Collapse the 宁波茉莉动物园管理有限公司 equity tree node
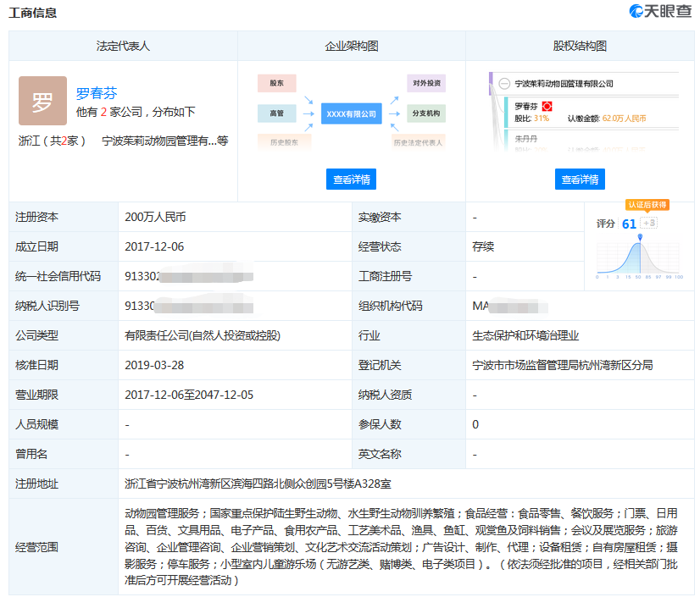The width and height of the screenshot is (700, 597). click(x=504, y=84)
